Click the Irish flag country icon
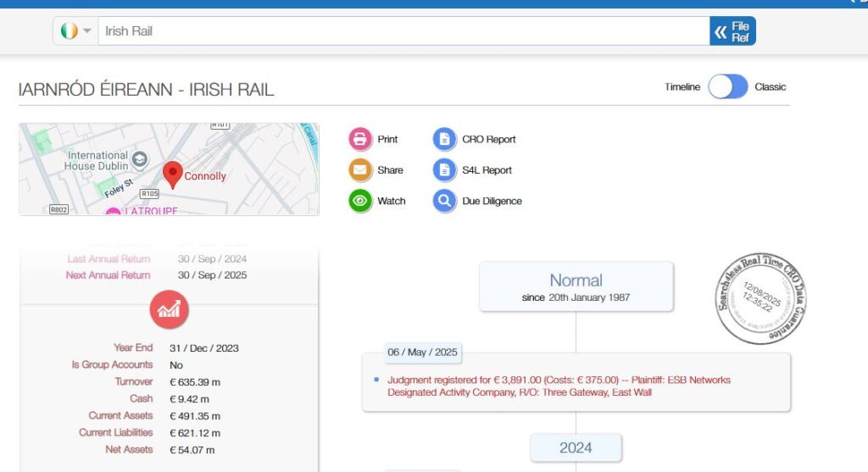 (x=70, y=31)
